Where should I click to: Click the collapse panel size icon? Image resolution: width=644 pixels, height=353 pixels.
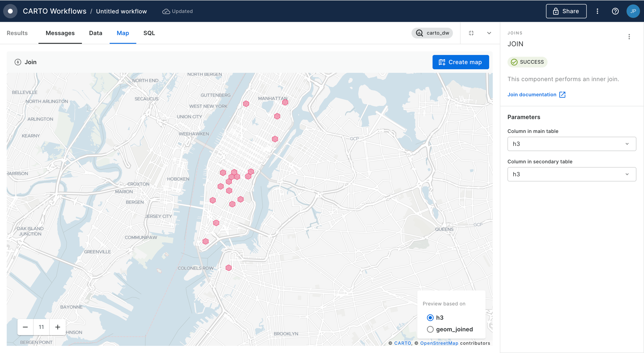[471, 33]
